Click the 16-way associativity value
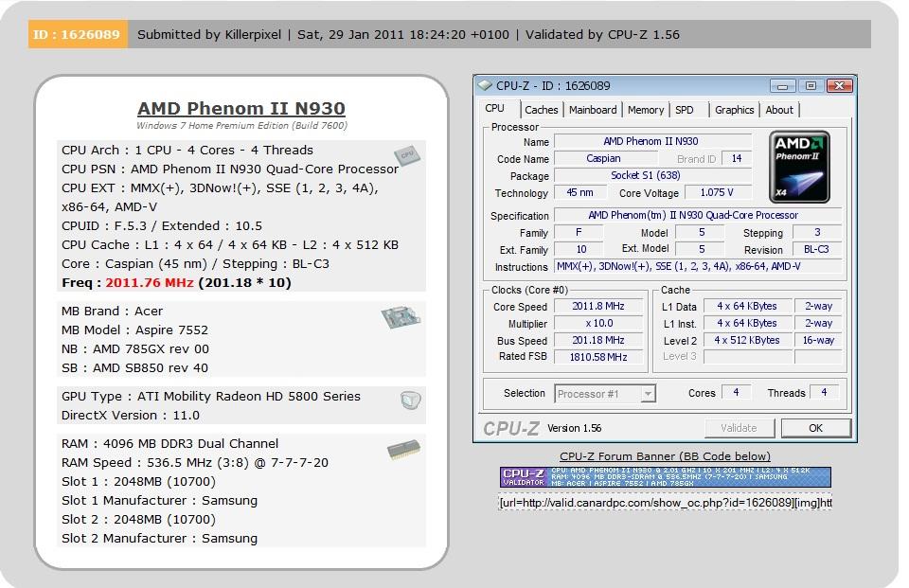Screen dimensions: 909x588 pos(818,340)
